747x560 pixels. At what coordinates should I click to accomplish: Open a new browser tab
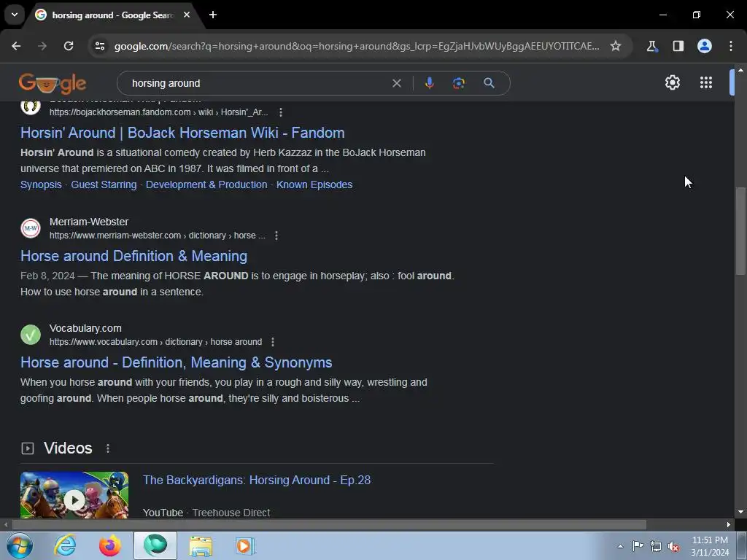[x=213, y=15]
